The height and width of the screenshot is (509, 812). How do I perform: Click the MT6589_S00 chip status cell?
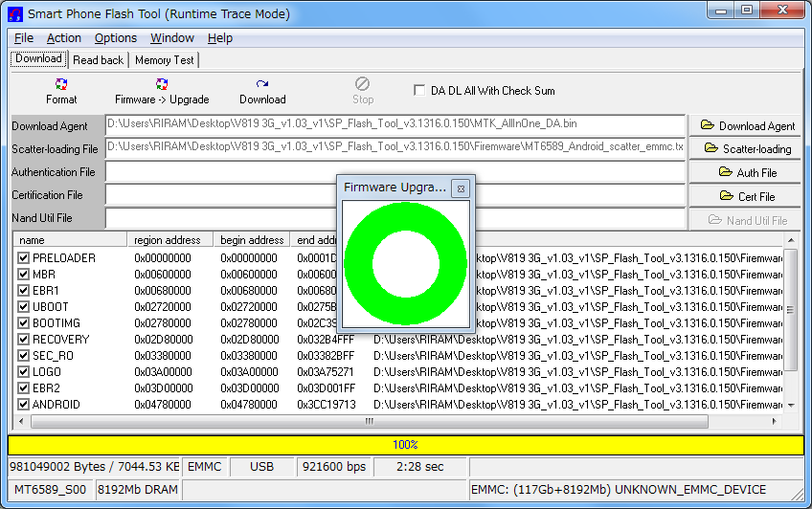(x=50, y=489)
